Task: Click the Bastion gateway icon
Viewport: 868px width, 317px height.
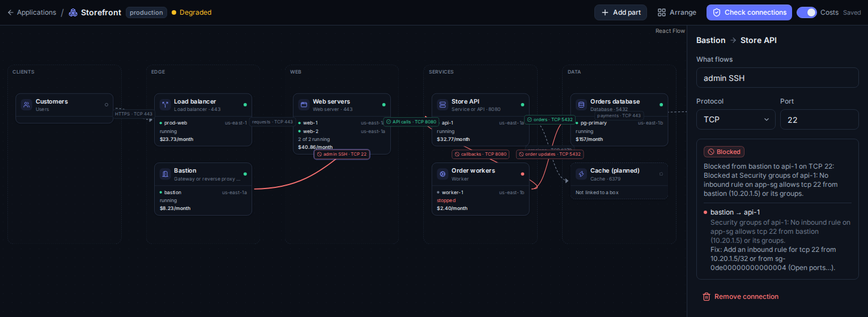Action: (165, 174)
